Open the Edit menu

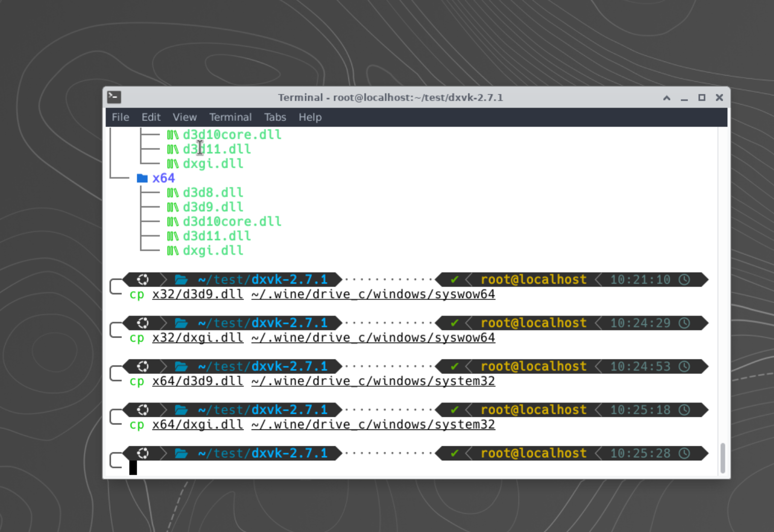pyautogui.click(x=151, y=117)
